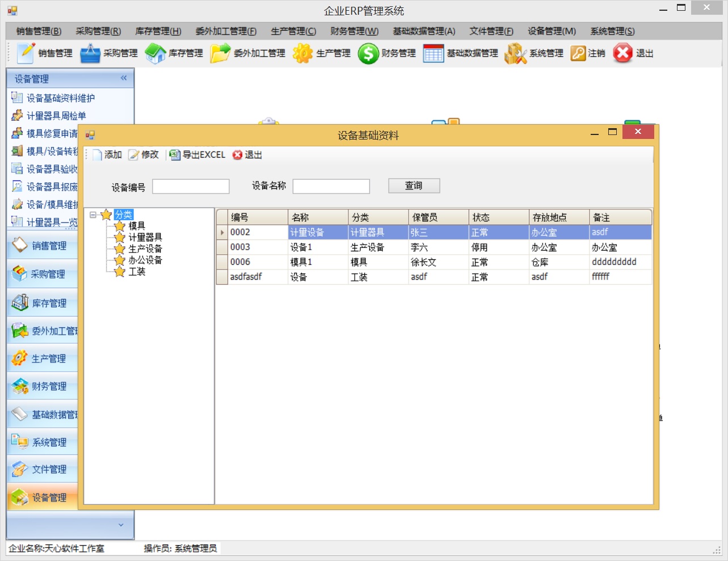Click the 查询 button
The image size is (728, 561).
(414, 185)
